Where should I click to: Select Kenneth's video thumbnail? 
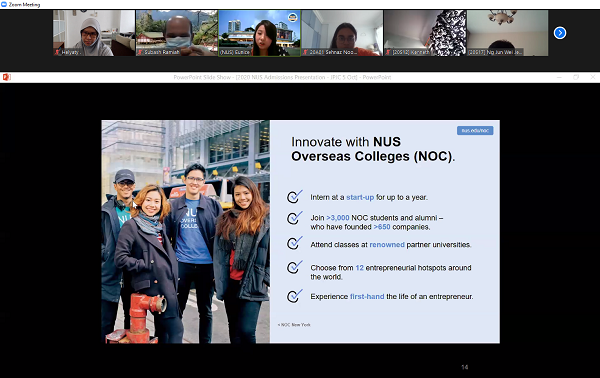pyautogui.click(x=425, y=33)
